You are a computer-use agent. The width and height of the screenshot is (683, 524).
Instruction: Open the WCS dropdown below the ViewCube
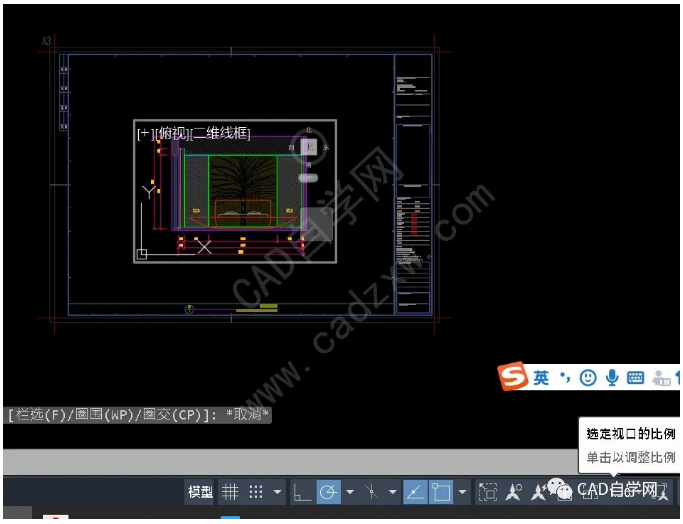(308, 178)
